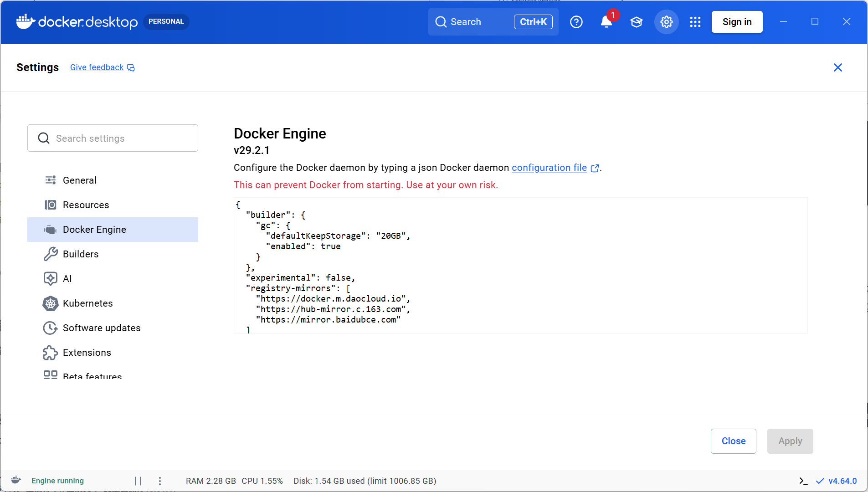Click the Settings gear icon in header

[667, 22]
